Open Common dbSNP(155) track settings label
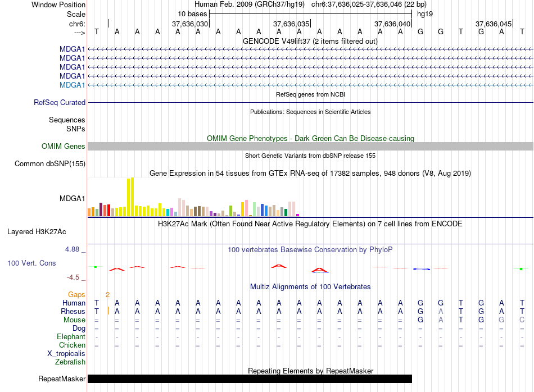 pos(50,163)
